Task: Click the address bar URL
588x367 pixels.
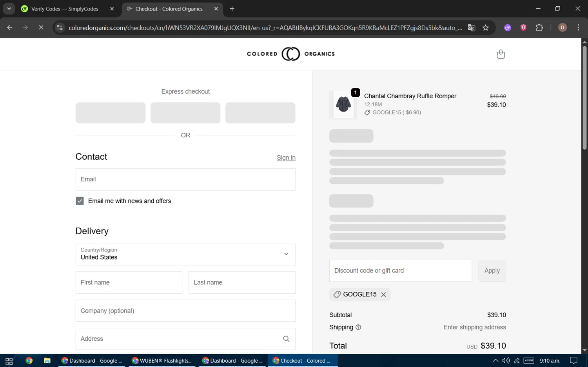Action: (265, 27)
